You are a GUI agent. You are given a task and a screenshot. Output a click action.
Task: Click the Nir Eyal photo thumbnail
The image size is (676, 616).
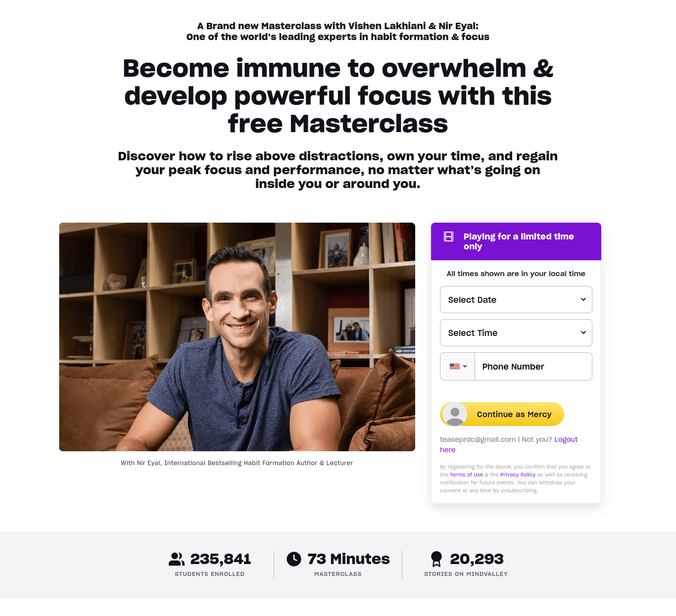(237, 337)
